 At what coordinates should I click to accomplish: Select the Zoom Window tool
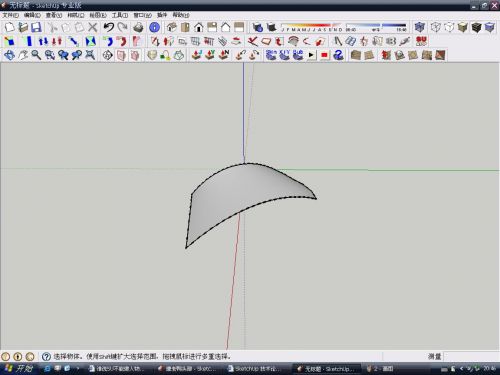(50, 55)
